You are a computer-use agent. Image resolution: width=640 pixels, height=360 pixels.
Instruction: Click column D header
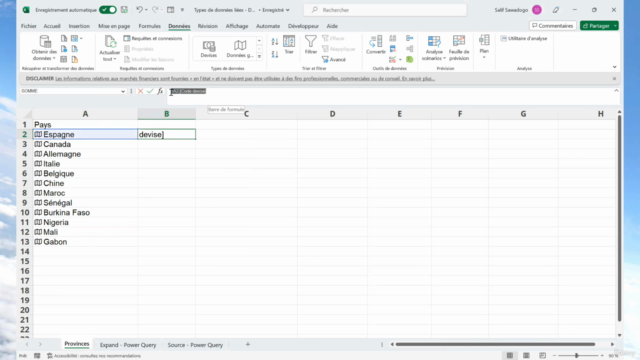pyautogui.click(x=332, y=114)
